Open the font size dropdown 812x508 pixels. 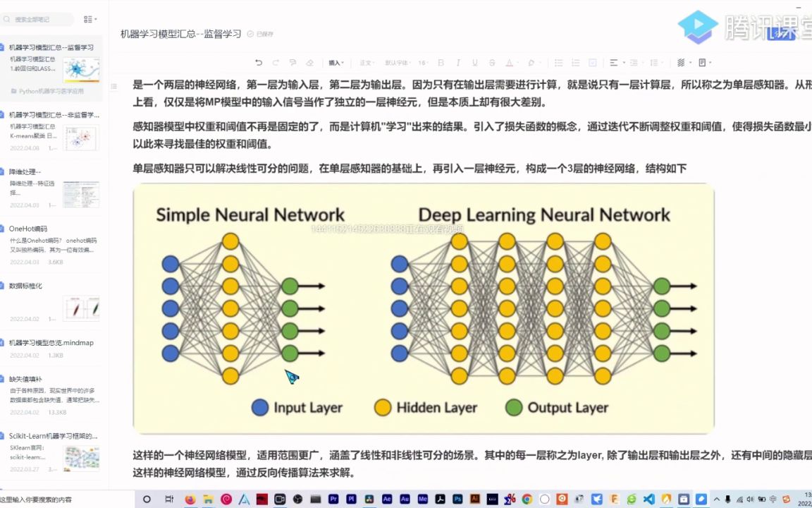click(422, 63)
